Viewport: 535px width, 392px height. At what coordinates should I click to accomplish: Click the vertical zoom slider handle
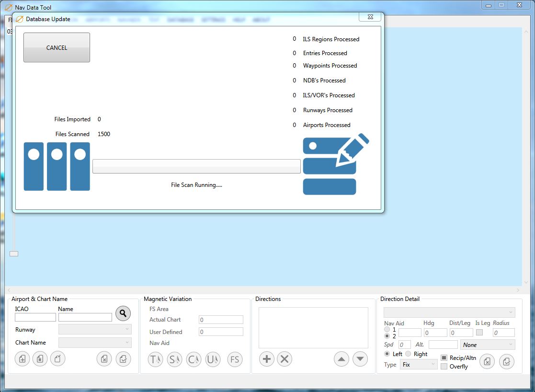pos(14,254)
